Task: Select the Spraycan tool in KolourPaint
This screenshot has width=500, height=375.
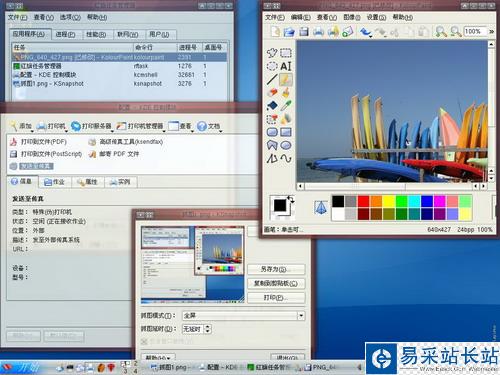Action: (286, 119)
